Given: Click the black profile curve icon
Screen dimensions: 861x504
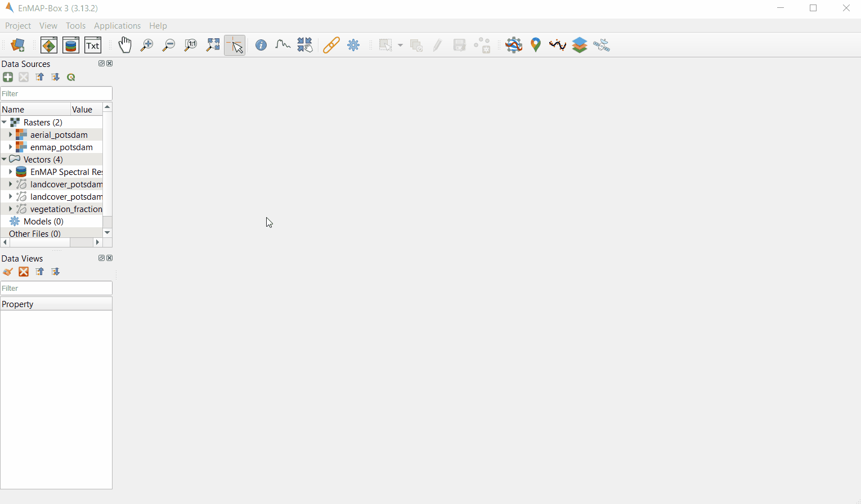Looking at the screenshot, I should [x=558, y=45].
